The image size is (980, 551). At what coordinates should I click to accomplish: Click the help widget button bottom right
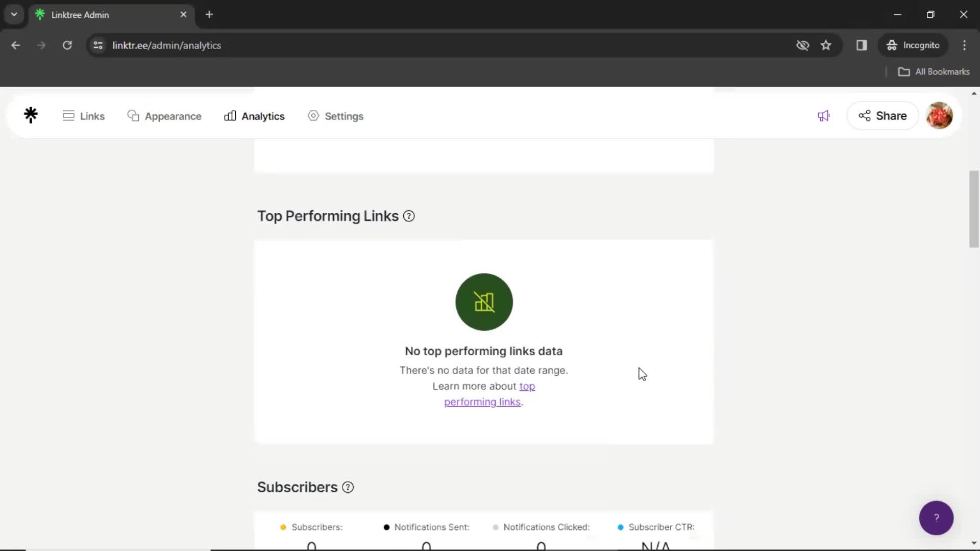(x=937, y=518)
